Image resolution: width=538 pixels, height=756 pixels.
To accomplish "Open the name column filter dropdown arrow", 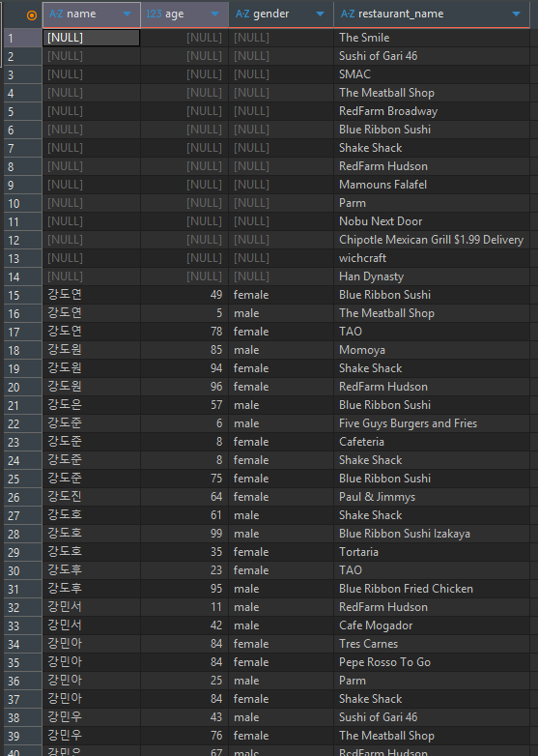I will pyautogui.click(x=127, y=14).
